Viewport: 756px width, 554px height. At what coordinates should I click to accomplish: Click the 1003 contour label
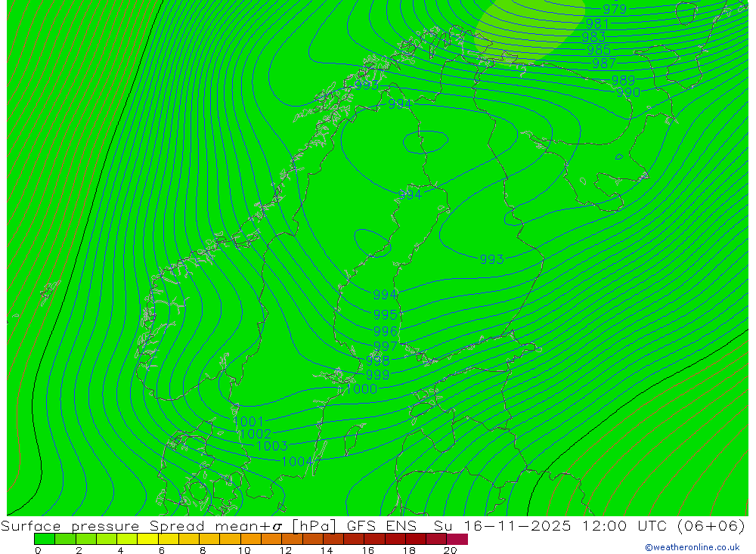click(272, 446)
